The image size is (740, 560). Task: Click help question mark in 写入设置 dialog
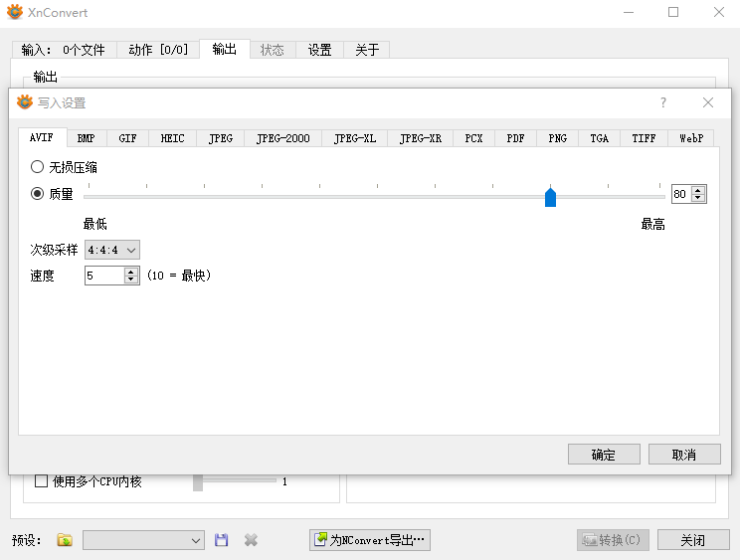tap(663, 102)
